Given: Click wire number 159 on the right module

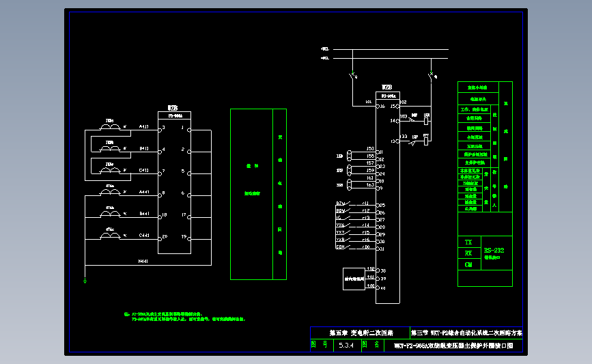Looking at the screenshot, I should 370,170.
